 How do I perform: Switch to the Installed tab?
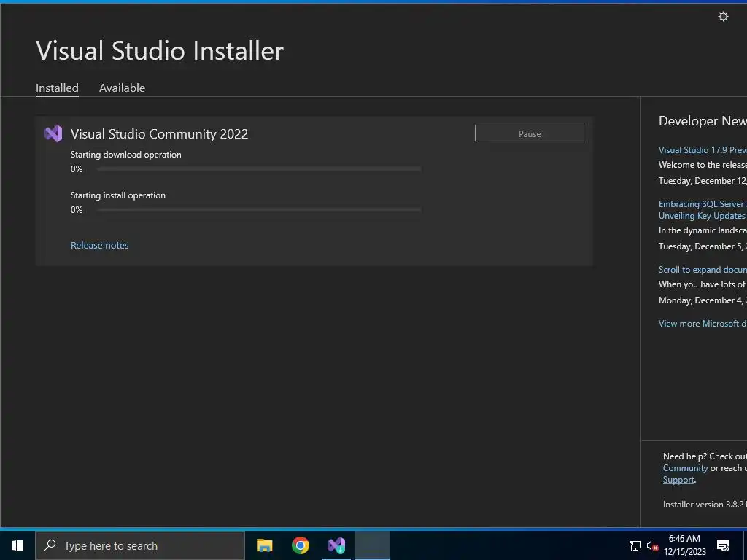[57, 88]
